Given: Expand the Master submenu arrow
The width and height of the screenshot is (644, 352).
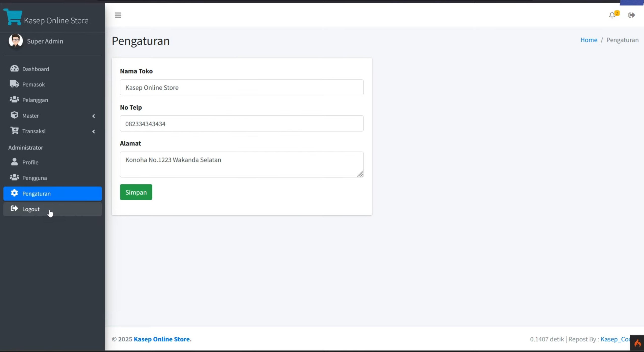Looking at the screenshot, I should tap(94, 116).
